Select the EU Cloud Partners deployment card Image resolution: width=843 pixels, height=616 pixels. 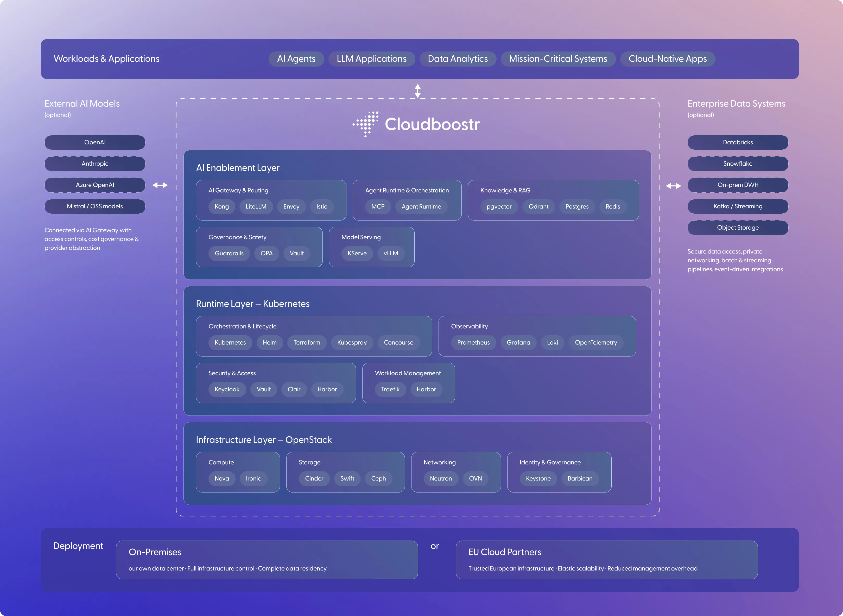pyautogui.click(x=606, y=560)
